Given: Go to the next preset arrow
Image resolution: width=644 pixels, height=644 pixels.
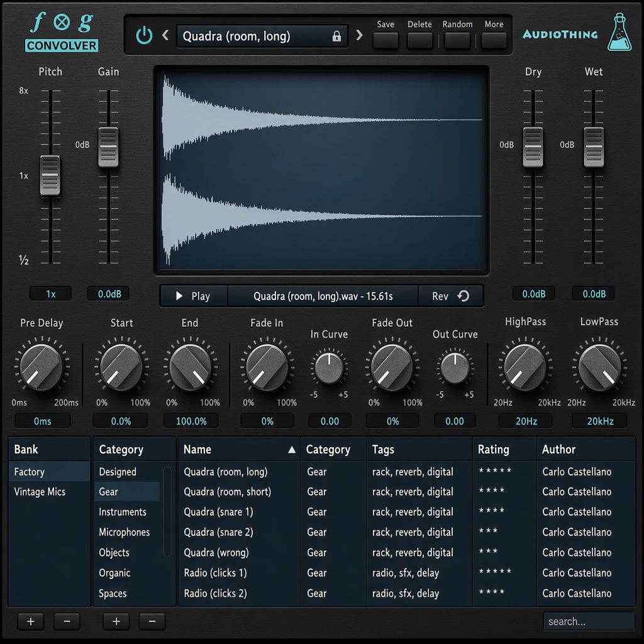Looking at the screenshot, I should coord(359,35).
